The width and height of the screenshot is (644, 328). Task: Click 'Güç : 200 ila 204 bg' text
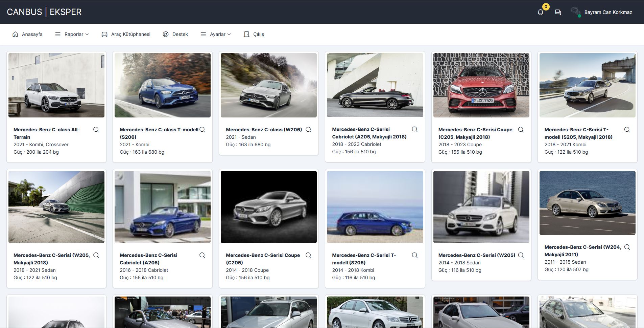(x=36, y=152)
